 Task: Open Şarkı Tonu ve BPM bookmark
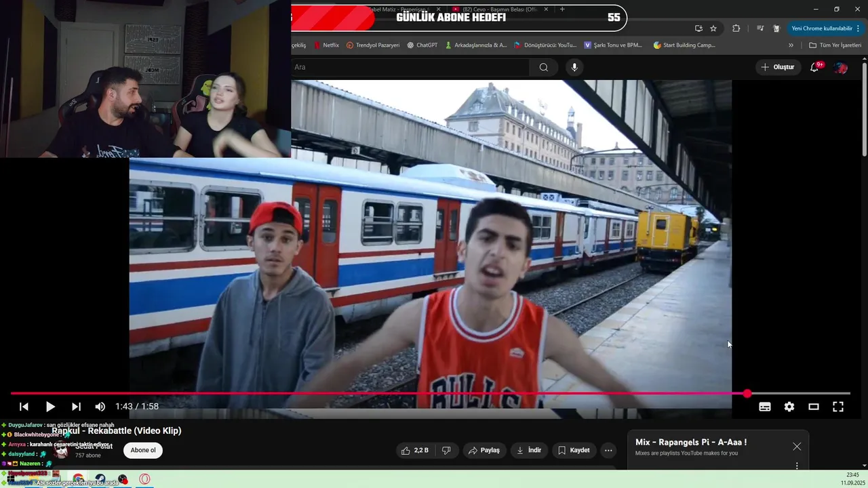pyautogui.click(x=613, y=45)
